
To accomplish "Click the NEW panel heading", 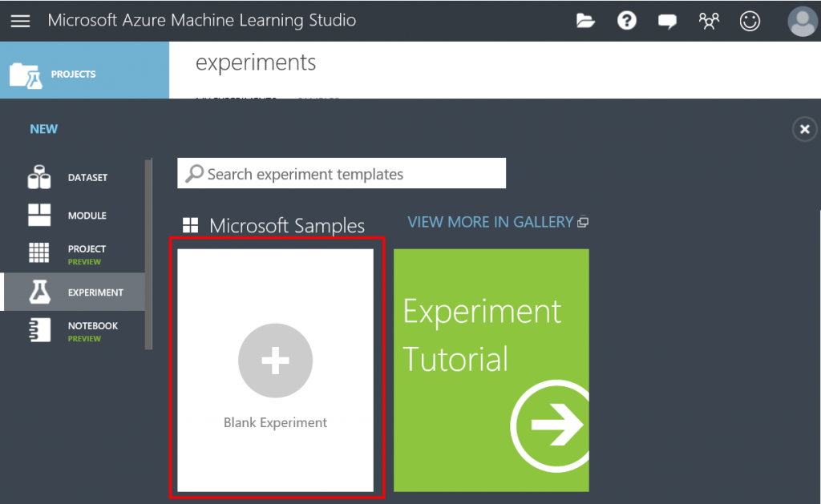I will 43,129.
